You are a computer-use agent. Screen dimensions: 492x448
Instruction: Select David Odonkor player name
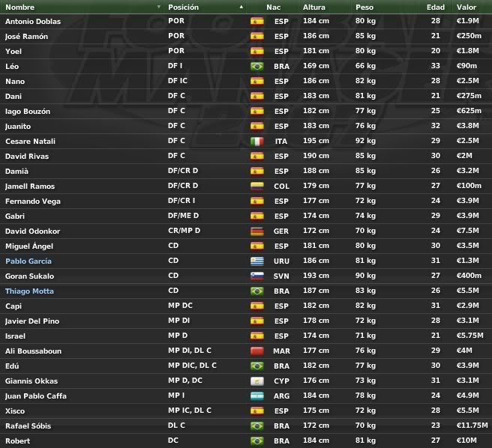[x=33, y=231]
